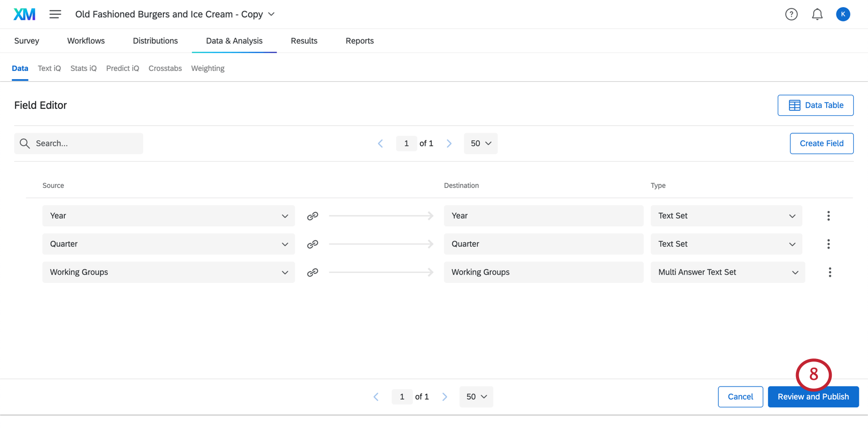This screenshot has height=433, width=868.
Task: Click the link icon for Working Groups
Action: (312, 273)
